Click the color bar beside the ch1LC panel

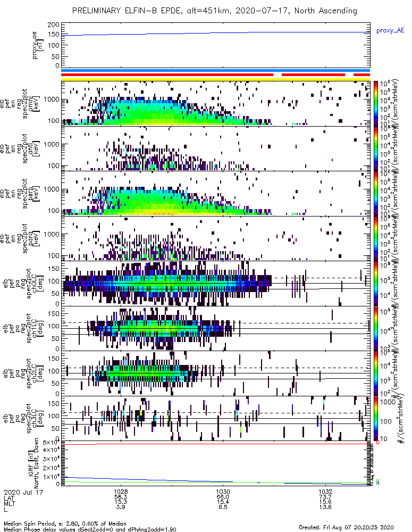[375, 328]
